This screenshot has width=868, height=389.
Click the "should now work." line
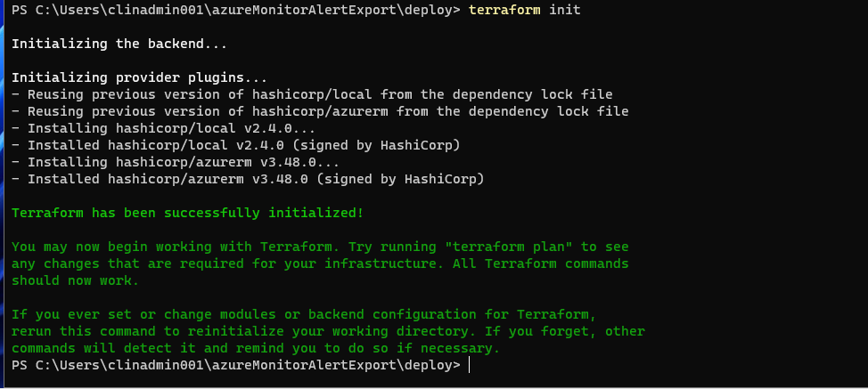pos(75,280)
